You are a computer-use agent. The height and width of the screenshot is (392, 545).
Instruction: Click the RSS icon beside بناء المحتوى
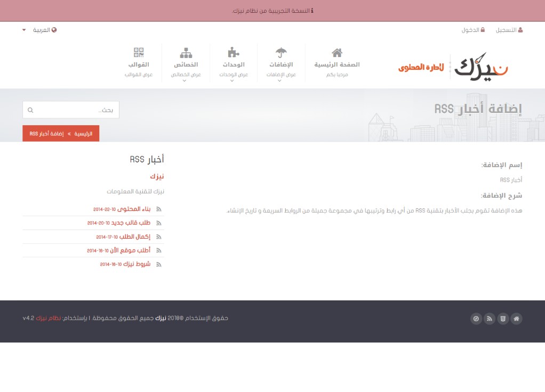pos(158,209)
